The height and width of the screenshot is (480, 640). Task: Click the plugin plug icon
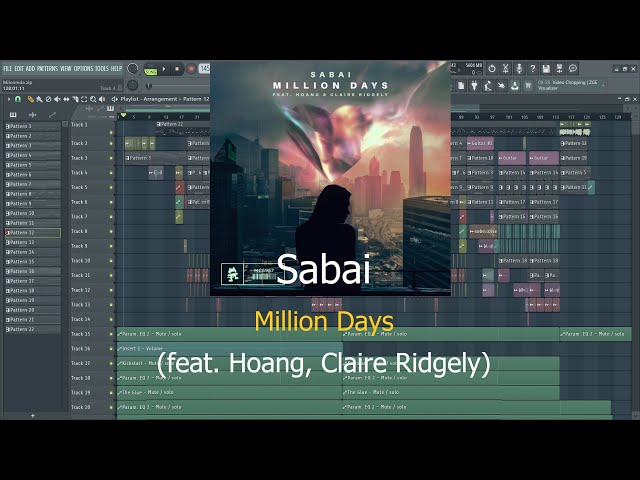point(474,86)
